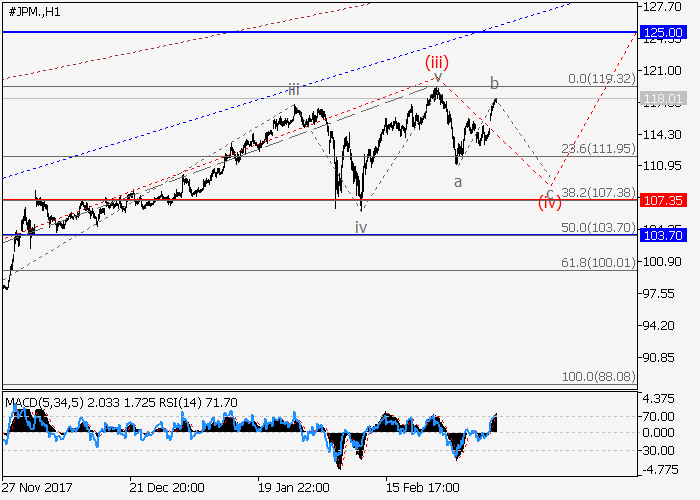Screen dimensions: 700x500
Task: Click the 100.90 price axis value
Action: pos(662,262)
